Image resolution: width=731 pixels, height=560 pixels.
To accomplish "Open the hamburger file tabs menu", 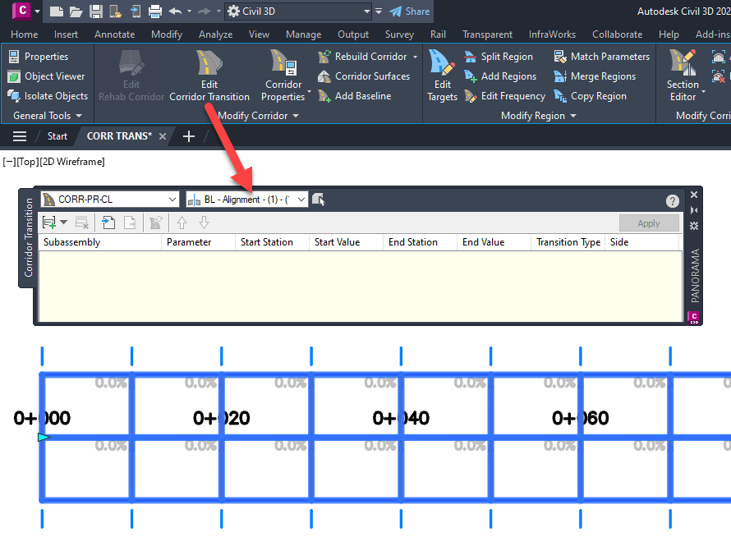I will 20,136.
